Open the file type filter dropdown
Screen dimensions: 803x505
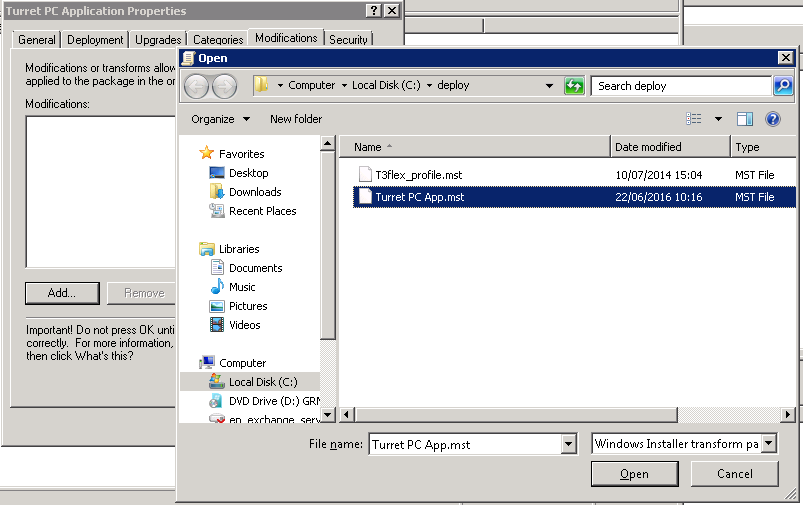[769, 444]
